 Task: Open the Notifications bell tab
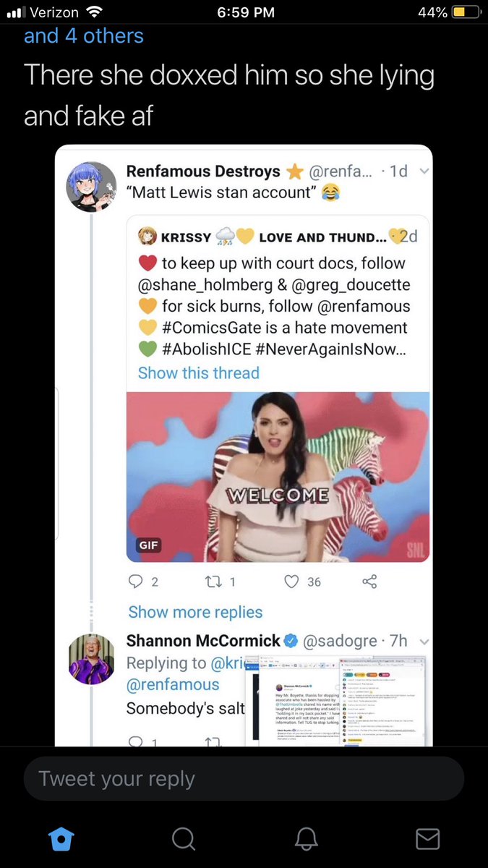coord(306,838)
